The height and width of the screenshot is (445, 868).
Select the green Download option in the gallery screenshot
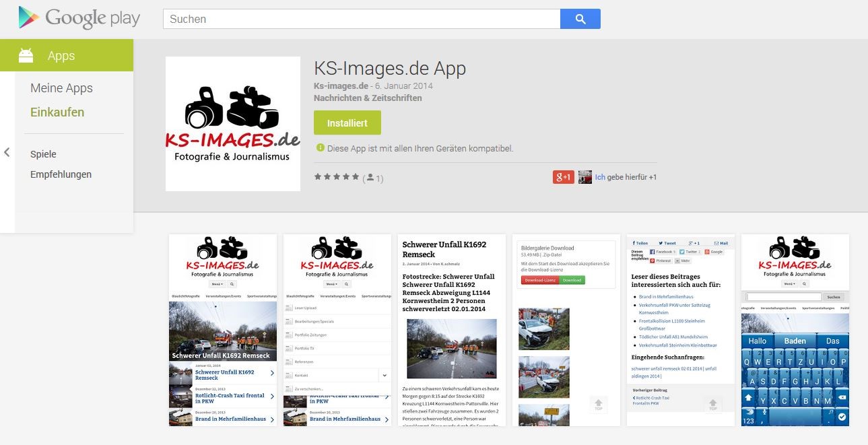pos(572,279)
